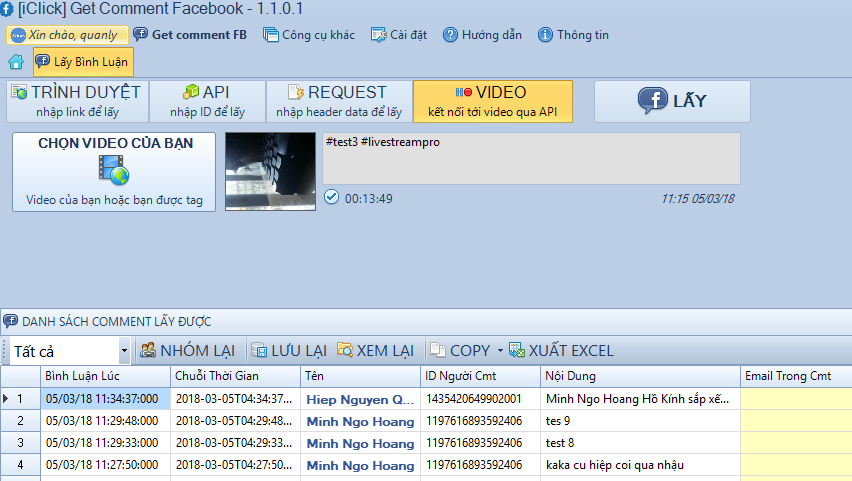
Task: Switch to TRÌNH DUYỆT mode tab
Action: (78, 101)
